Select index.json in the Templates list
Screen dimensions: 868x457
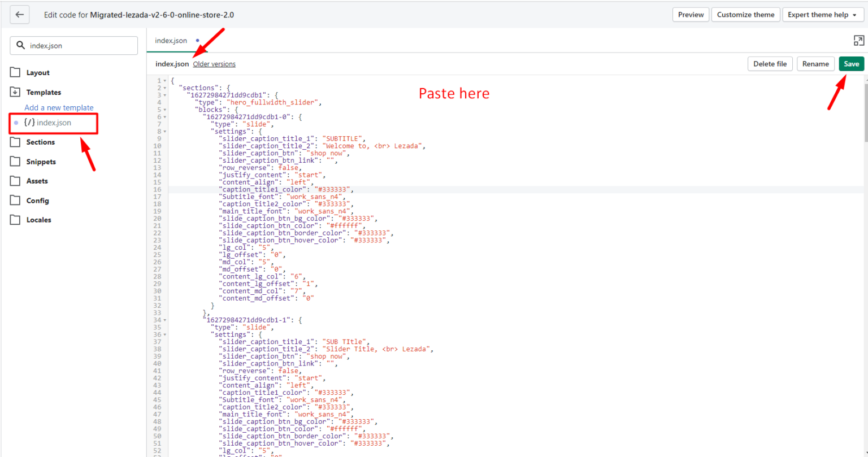[x=54, y=123]
